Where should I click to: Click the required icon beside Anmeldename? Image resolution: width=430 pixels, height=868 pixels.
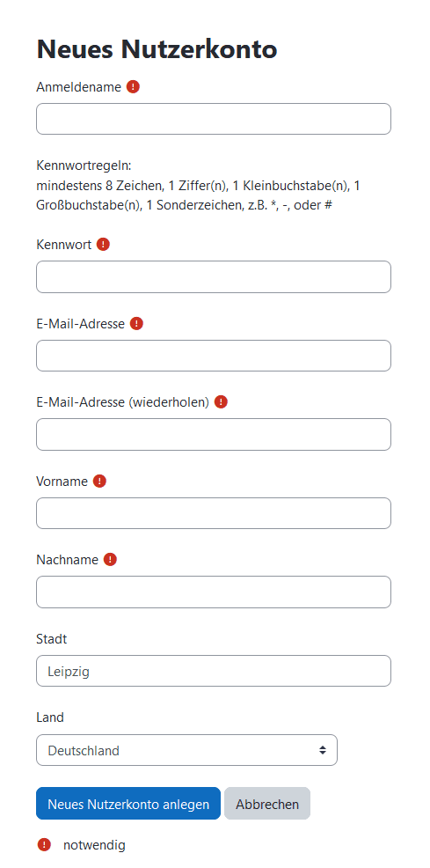(x=133, y=87)
